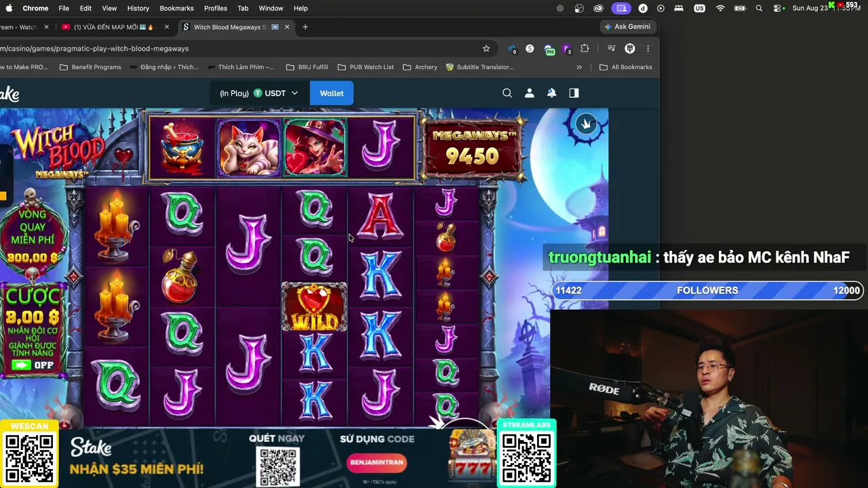Screen dimensions: 868x488
Task: Click the BENJAMINTRAN code badge
Action: click(x=377, y=462)
